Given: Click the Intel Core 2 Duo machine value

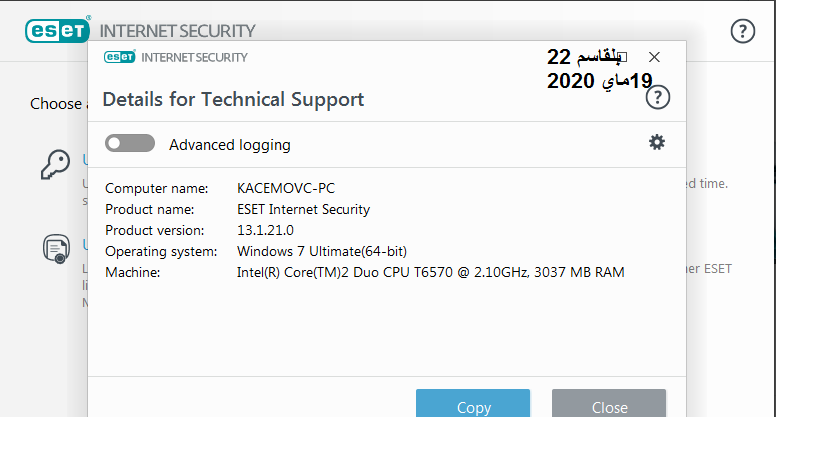Looking at the screenshot, I should point(430,272).
